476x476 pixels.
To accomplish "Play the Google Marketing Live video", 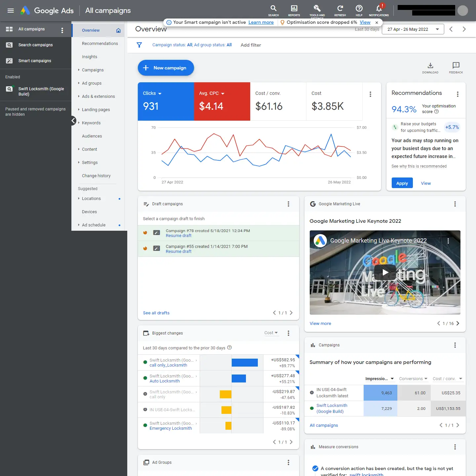I will [x=385, y=272].
